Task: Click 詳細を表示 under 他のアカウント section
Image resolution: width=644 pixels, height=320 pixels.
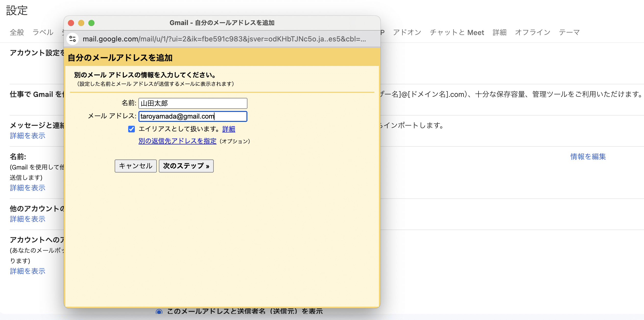Action: tap(28, 219)
